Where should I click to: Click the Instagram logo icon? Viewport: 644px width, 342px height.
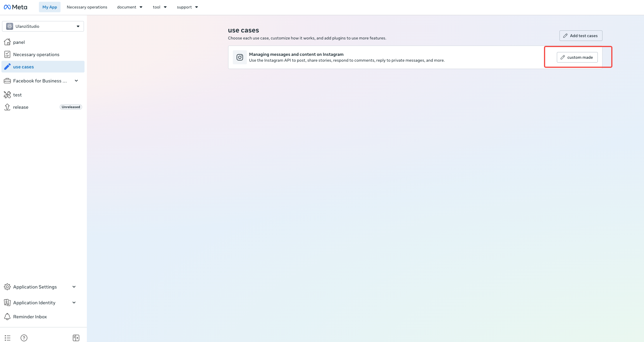pos(240,57)
